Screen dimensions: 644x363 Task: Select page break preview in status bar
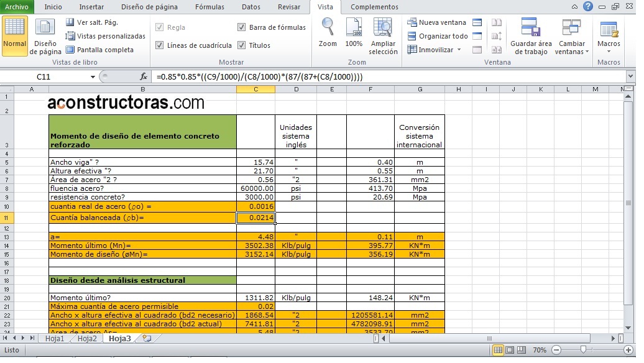[521, 350]
